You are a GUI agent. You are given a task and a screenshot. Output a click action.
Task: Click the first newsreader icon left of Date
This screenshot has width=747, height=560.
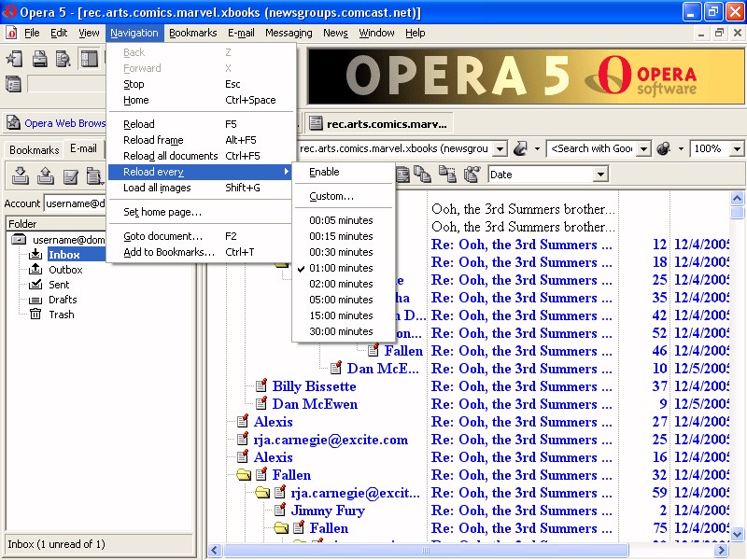point(403,175)
